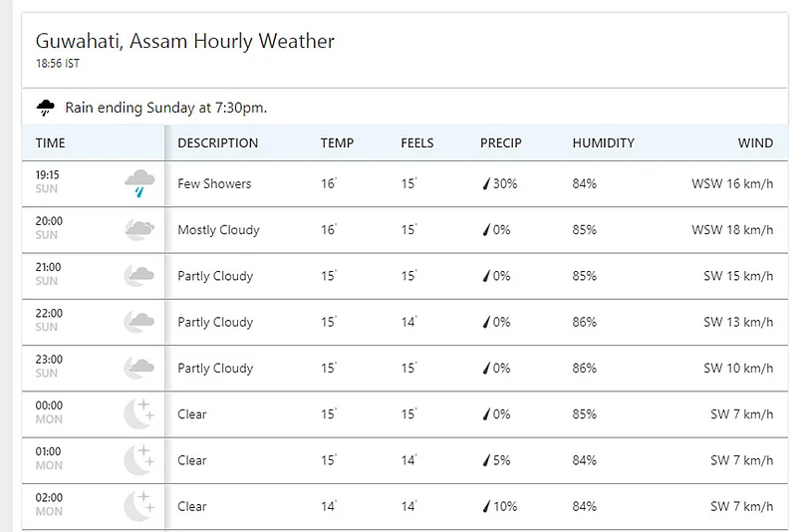Click the Clear moon icon at 00:00
Screen dimensions: 798x532
click(x=138, y=413)
